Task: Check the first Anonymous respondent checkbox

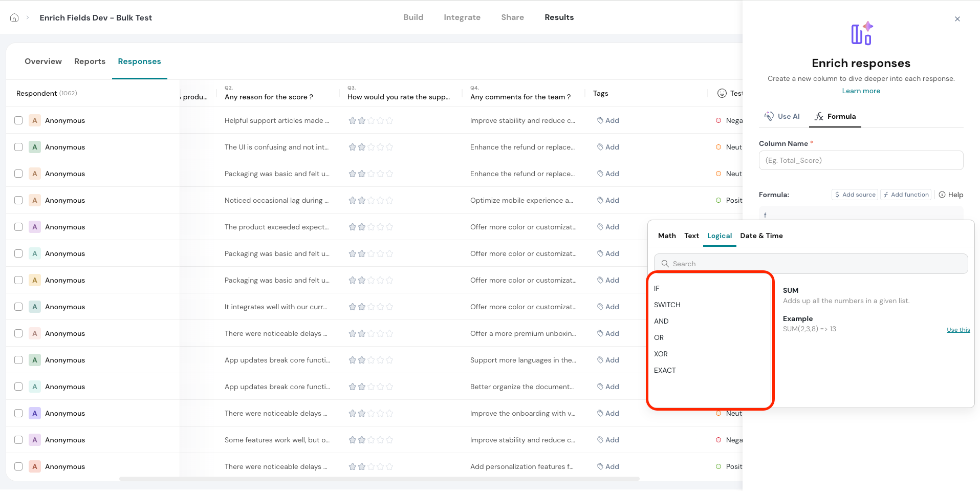Action: 18,120
